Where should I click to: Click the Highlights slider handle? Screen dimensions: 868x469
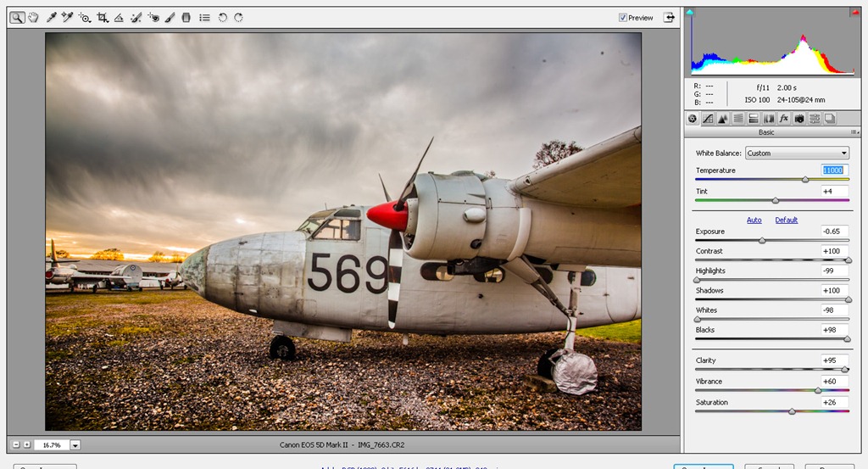point(697,280)
